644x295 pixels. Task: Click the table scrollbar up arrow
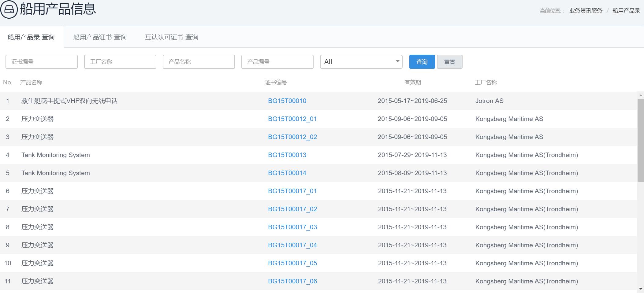pyautogui.click(x=641, y=95)
